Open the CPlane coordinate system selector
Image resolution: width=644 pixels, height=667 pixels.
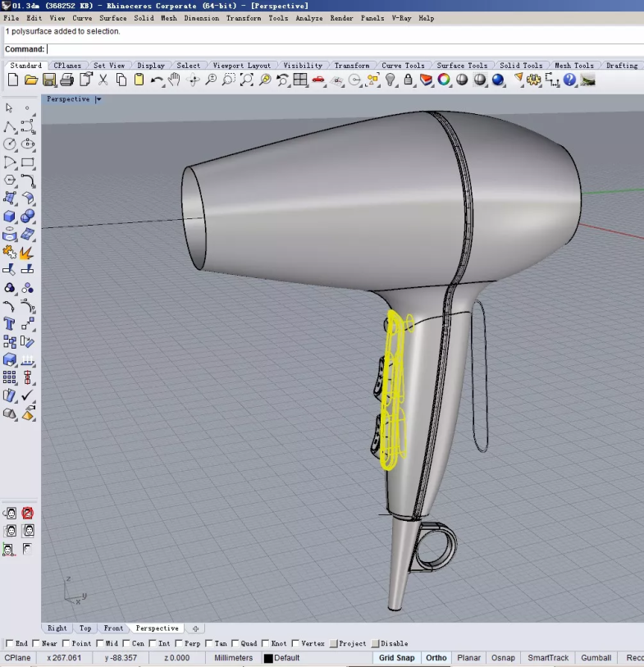18,658
